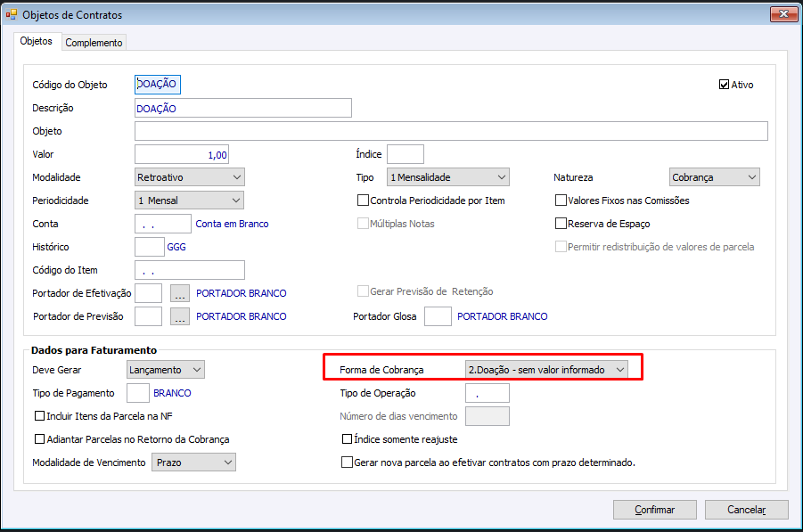803x532 pixels.
Task: Expand the Modalidade dropdown showing Retroativo
Action: pyautogui.click(x=190, y=177)
